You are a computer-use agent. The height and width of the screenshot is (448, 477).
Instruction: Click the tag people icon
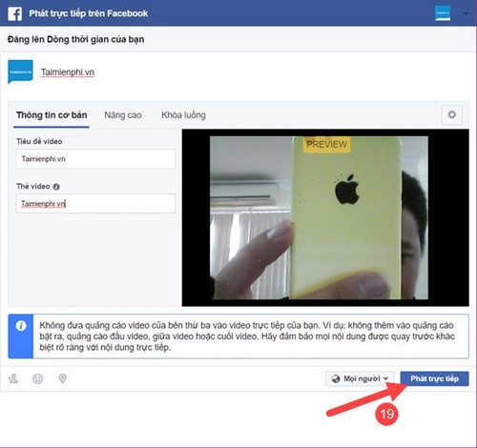pos(13,378)
